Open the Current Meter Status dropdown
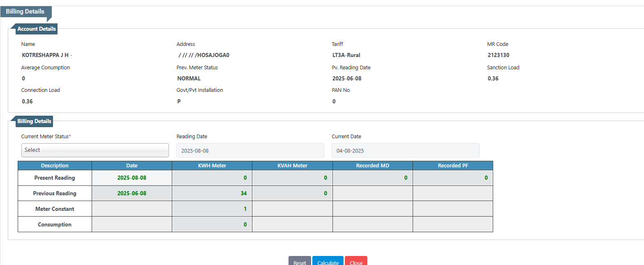Viewport: 644px width, 265px height. click(95, 150)
